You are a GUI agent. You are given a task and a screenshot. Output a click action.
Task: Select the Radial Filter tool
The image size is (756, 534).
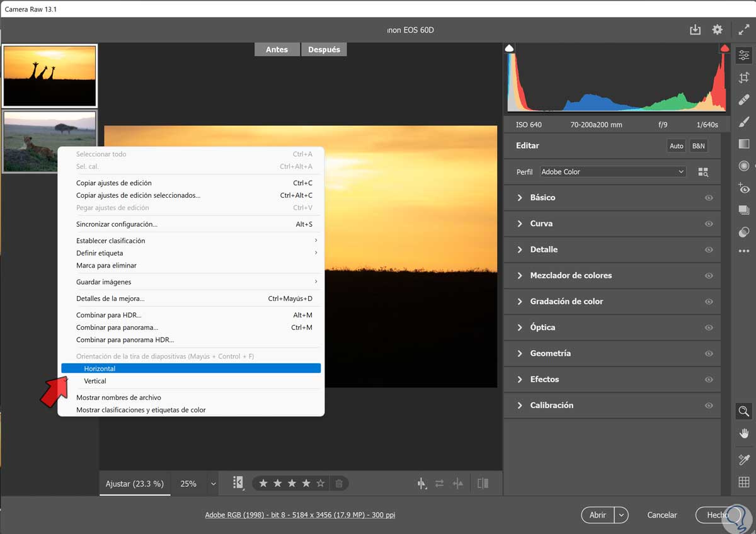[743, 166]
